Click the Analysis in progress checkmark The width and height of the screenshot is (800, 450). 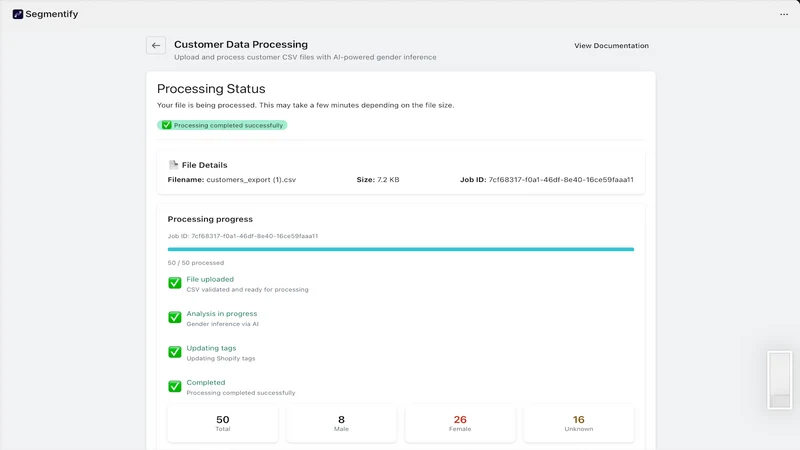pyautogui.click(x=174, y=317)
